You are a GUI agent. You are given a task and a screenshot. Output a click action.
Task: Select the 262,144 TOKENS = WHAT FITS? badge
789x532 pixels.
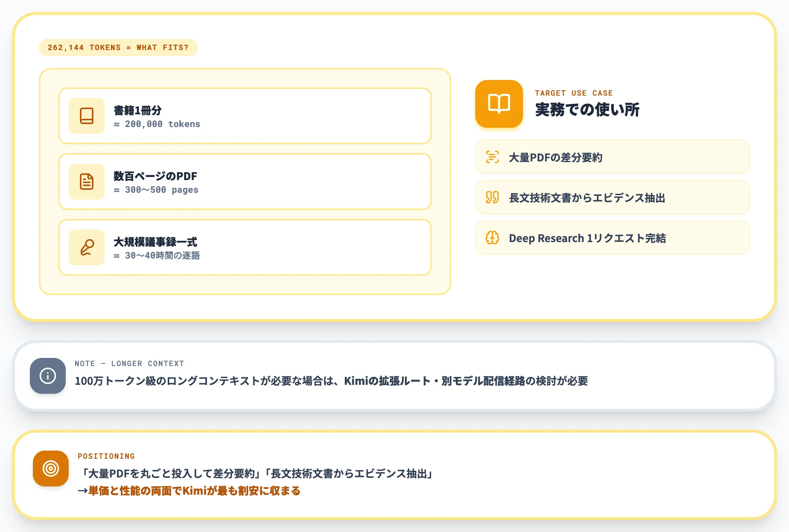coord(118,47)
